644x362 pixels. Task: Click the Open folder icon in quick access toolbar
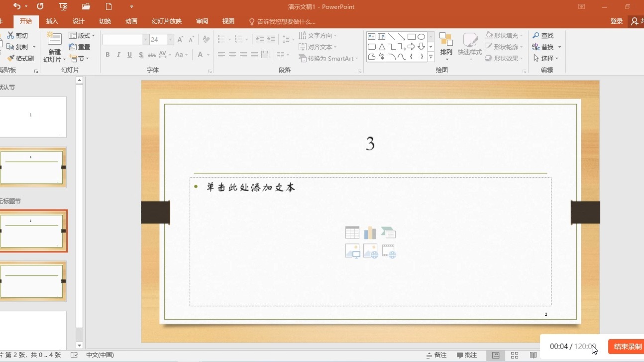point(86,6)
